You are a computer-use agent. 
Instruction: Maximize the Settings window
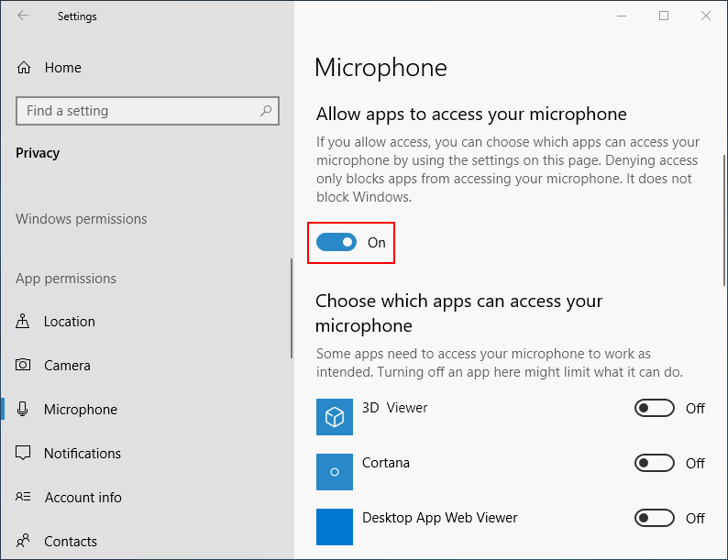click(x=664, y=16)
